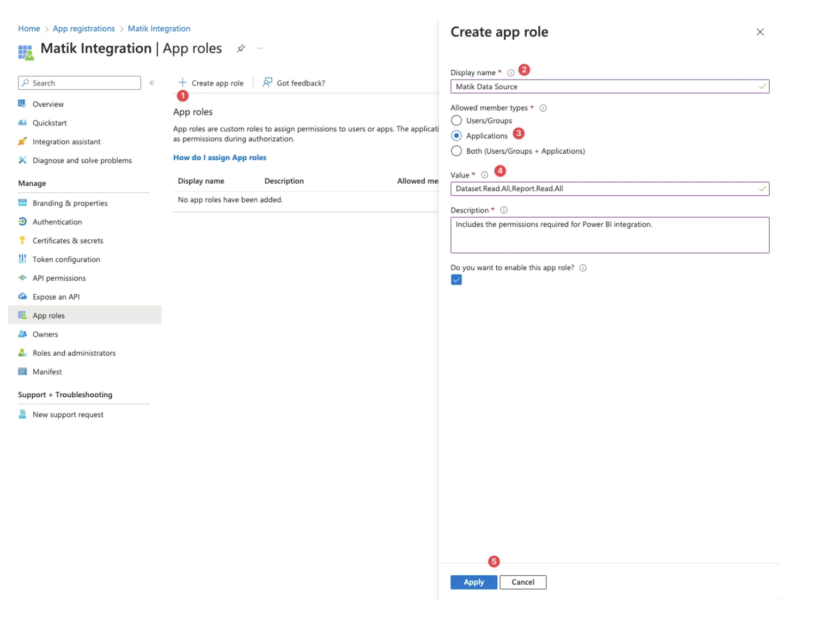The height and width of the screenshot is (619, 840).
Task: Click the Expose an API cloud icon
Action: pos(22,296)
